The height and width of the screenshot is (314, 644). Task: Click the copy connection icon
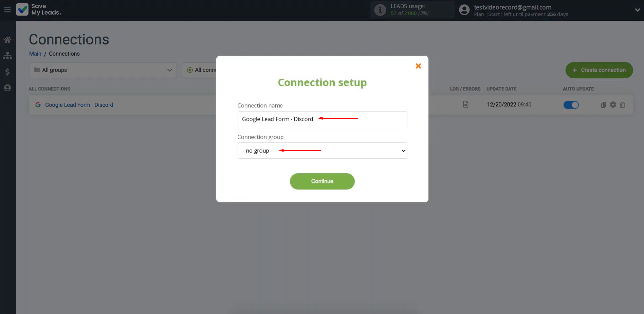(604, 105)
